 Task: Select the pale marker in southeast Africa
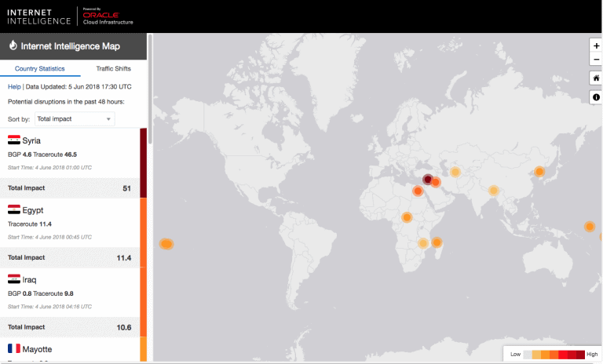423,243
